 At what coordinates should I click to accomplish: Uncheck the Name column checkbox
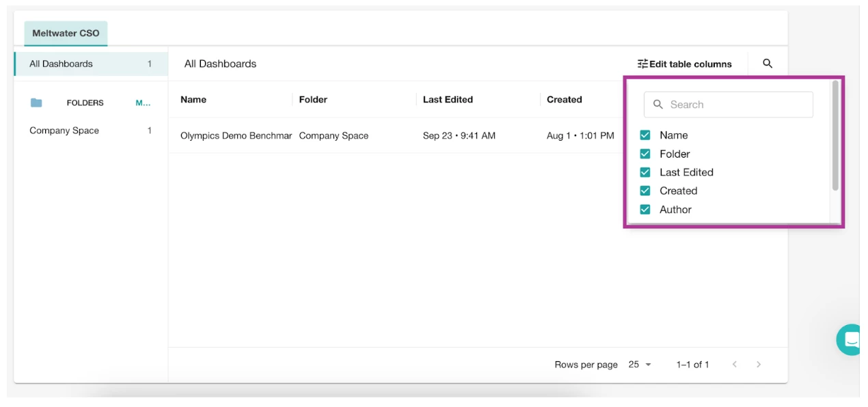point(645,135)
